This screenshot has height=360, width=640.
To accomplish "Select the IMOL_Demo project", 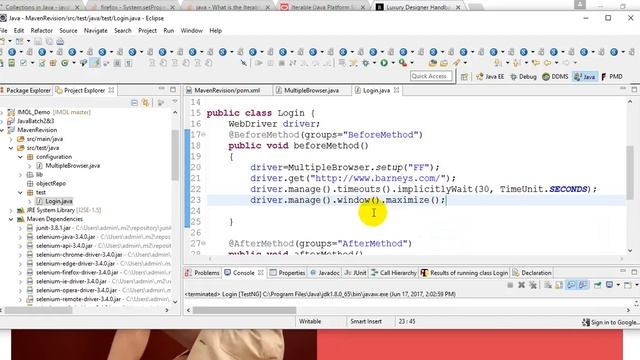I will coord(33,112).
